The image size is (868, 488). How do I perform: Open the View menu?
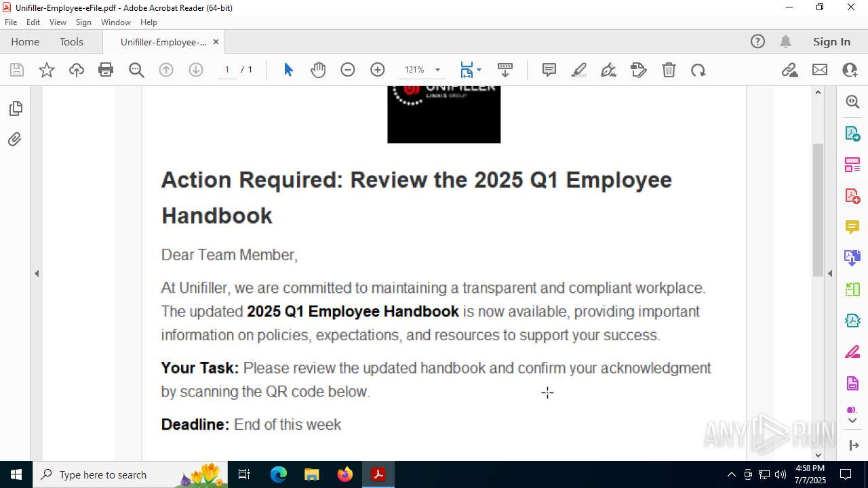(58, 22)
